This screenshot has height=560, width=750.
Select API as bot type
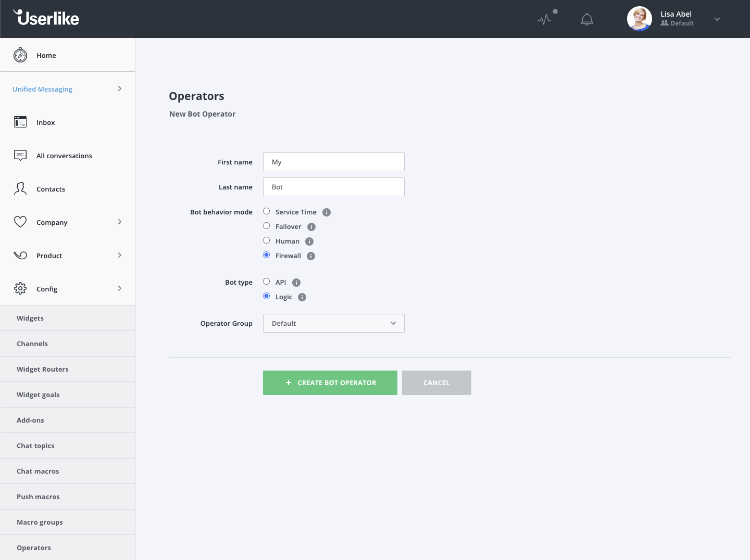(267, 282)
